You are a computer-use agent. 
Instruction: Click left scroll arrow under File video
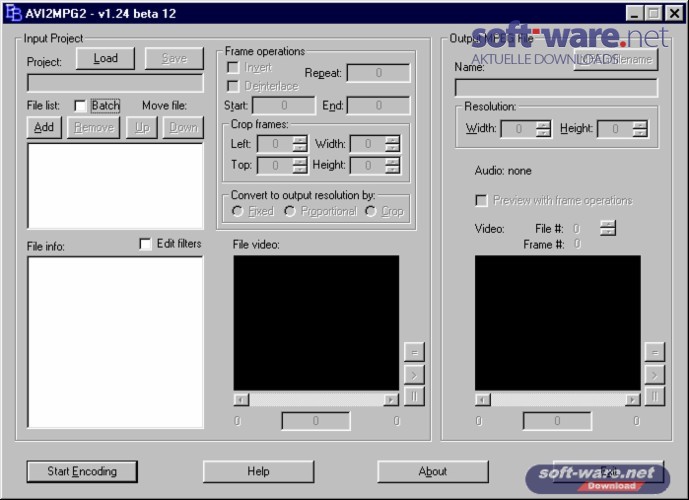coord(241,399)
